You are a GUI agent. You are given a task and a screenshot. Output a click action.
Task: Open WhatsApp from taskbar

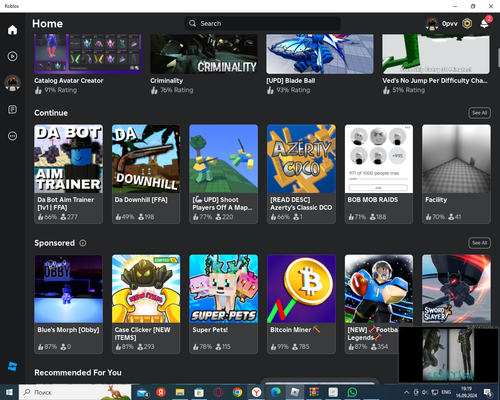[352, 392]
